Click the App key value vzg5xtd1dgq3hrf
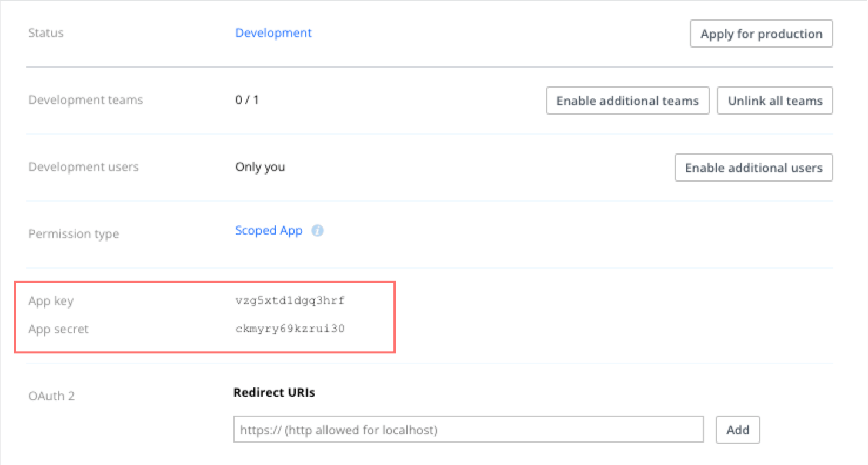This screenshot has height=465, width=868. [x=290, y=301]
